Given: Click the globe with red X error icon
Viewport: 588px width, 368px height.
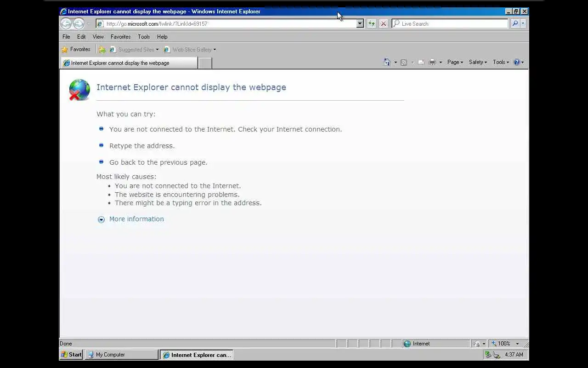Looking at the screenshot, I should 79,90.
